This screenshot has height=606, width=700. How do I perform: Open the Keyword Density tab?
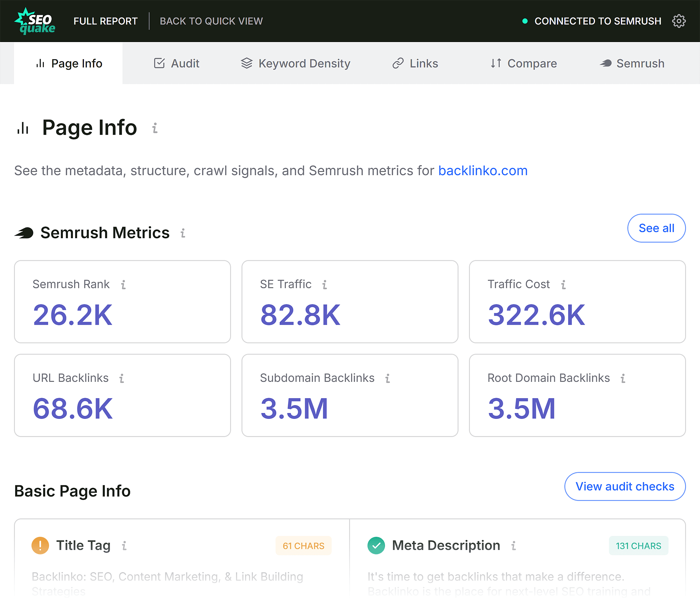point(295,63)
